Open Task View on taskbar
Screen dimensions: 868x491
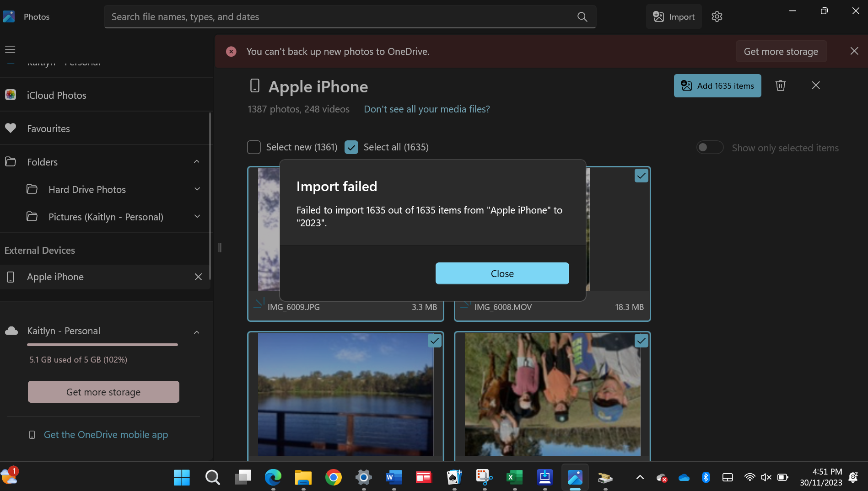point(243,477)
